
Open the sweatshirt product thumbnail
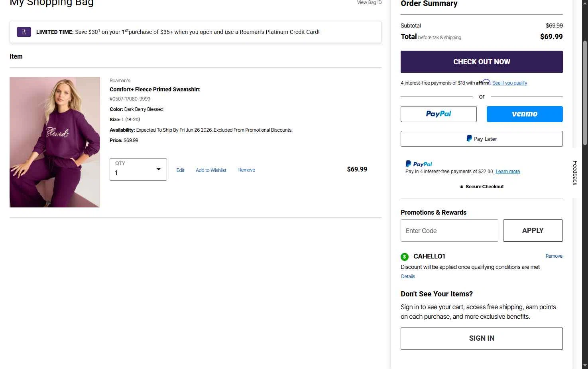pyautogui.click(x=55, y=142)
